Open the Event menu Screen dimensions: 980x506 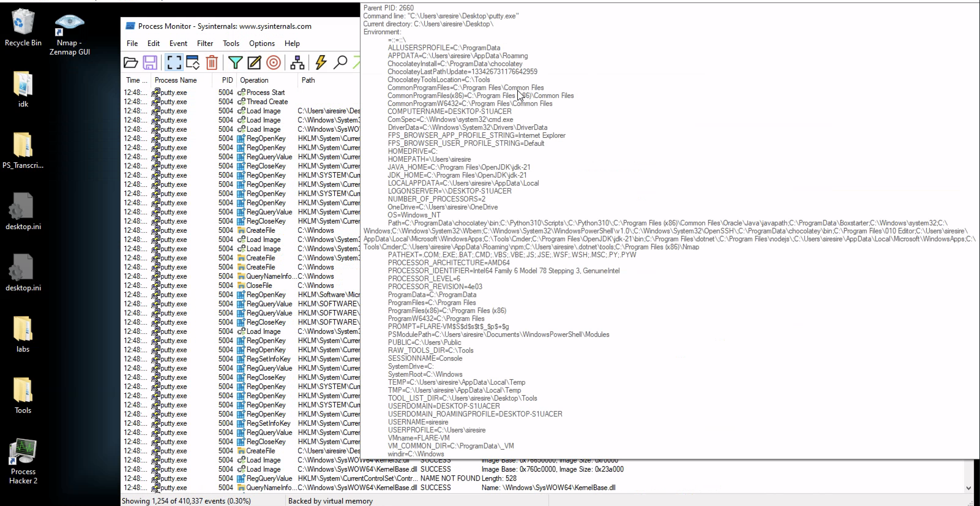pos(178,43)
